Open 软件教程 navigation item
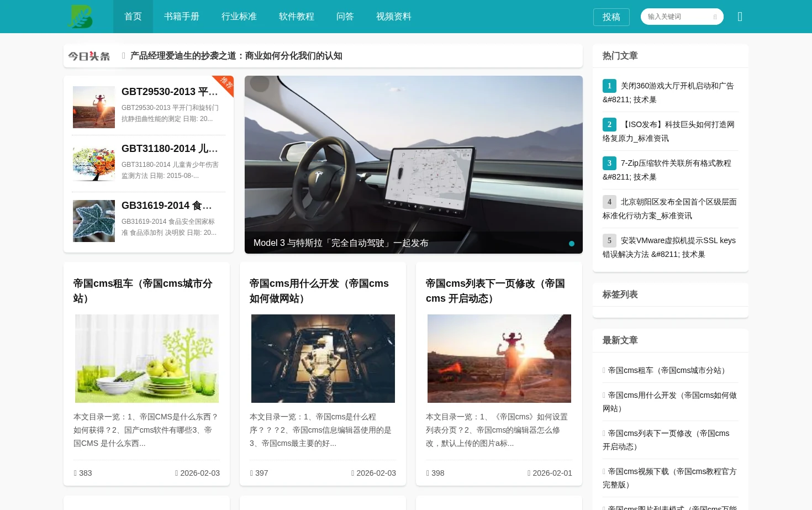 coord(297,17)
